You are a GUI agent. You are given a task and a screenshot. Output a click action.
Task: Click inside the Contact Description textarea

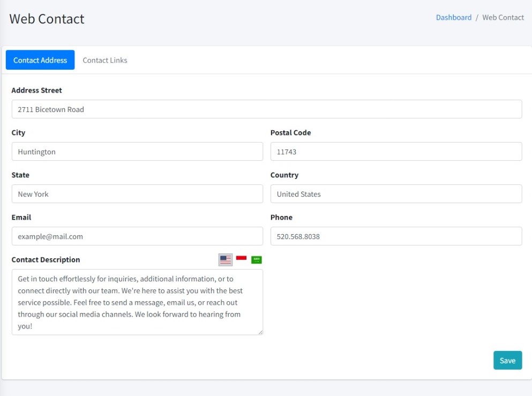[x=137, y=302]
